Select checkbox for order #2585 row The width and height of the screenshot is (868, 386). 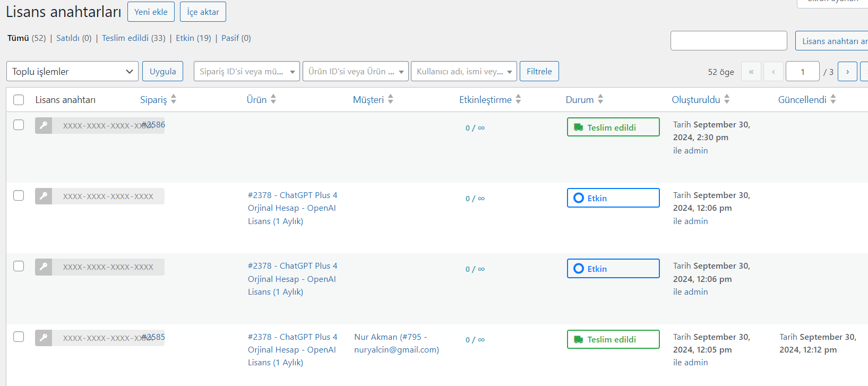[x=19, y=337]
